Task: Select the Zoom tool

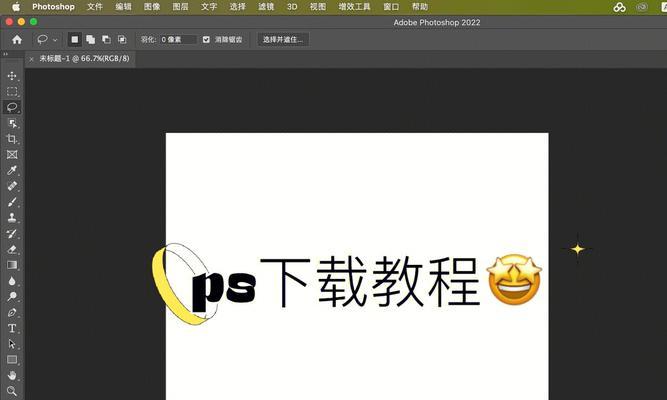Action: (x=12, y=391)
